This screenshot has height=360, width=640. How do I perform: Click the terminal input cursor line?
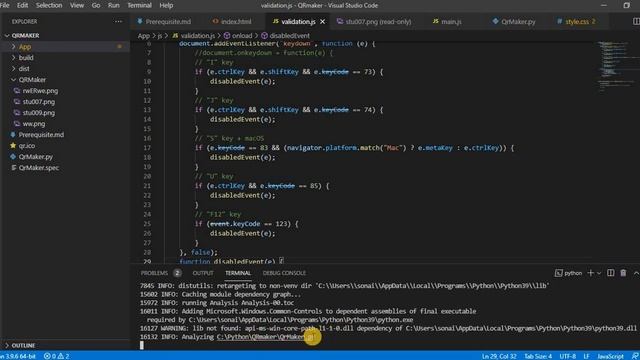pos(142,345)
